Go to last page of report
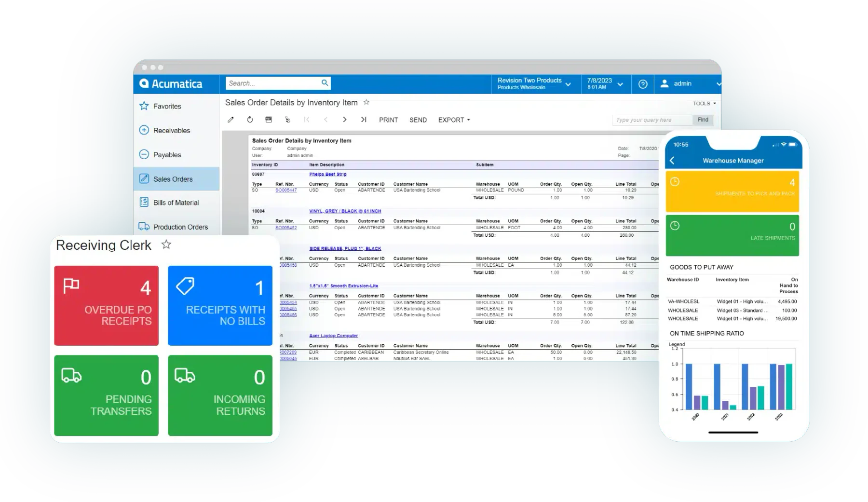This screenshot has height=502, width=868. point(364,120)
